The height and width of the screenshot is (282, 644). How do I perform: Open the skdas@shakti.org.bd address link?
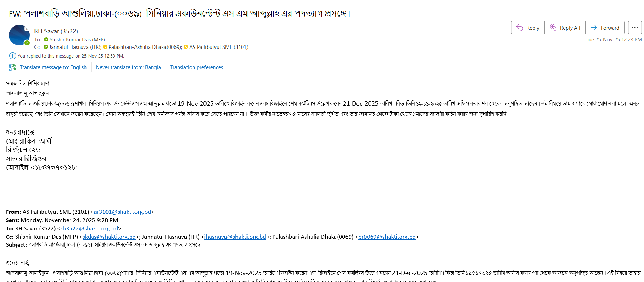109,237
